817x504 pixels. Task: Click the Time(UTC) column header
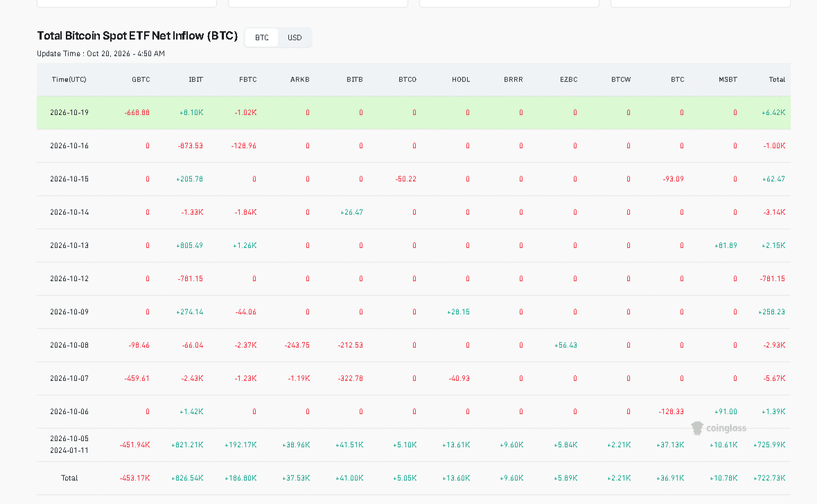(x=69, y=80)
